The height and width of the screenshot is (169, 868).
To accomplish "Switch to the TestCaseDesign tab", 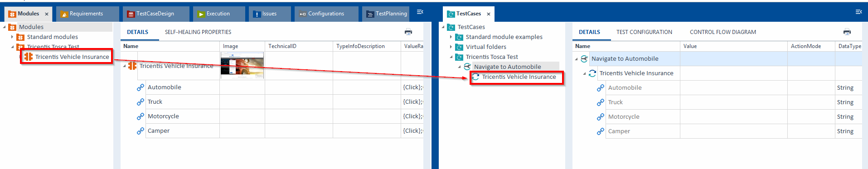I will 155,14.
